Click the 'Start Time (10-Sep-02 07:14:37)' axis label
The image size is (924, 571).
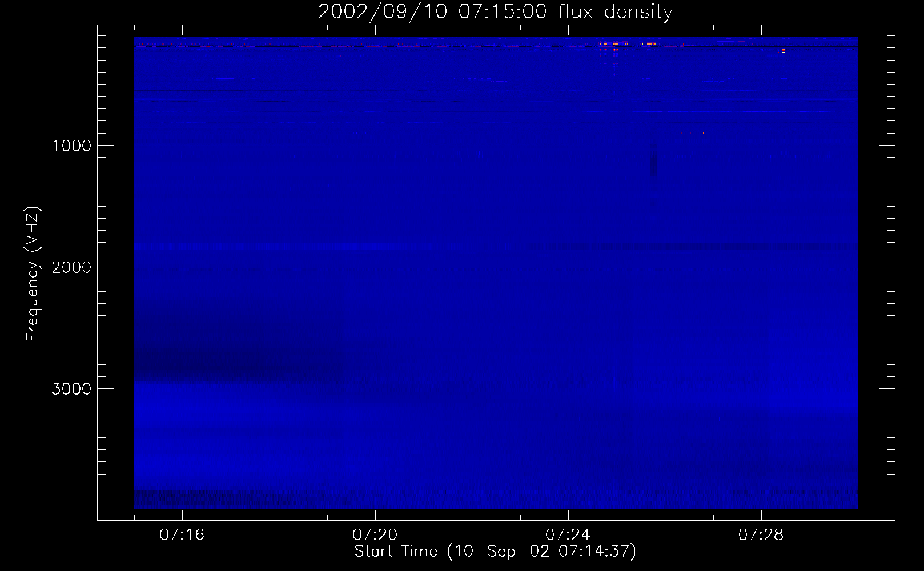495,552
